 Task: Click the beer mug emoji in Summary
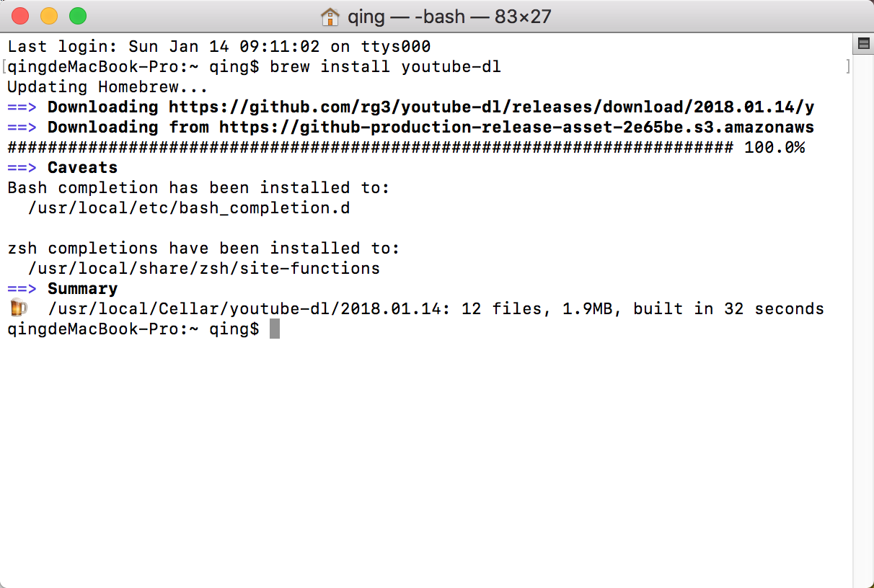click(18, 308)
